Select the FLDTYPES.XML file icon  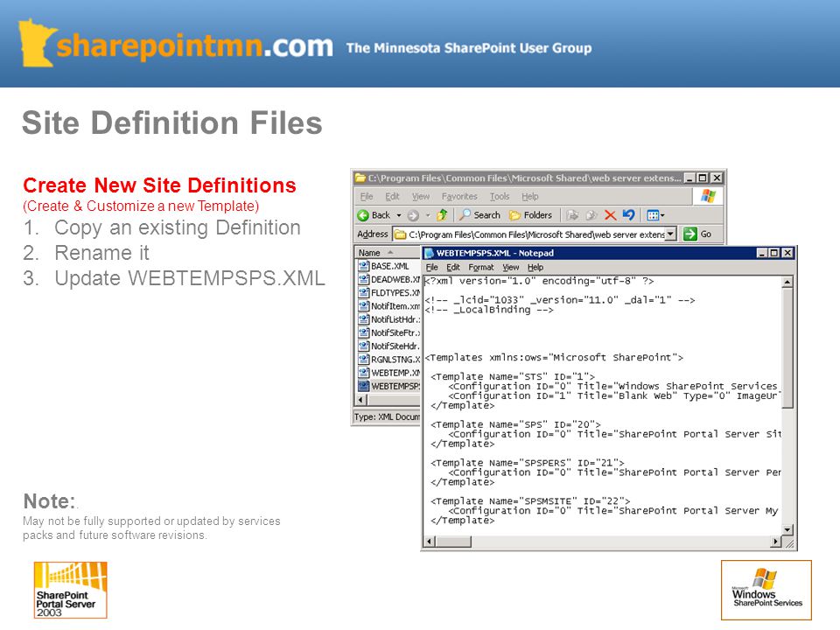[x=364, y=293]
